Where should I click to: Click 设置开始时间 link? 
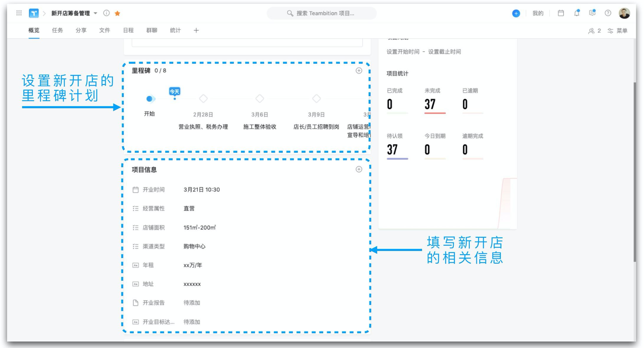403,52
